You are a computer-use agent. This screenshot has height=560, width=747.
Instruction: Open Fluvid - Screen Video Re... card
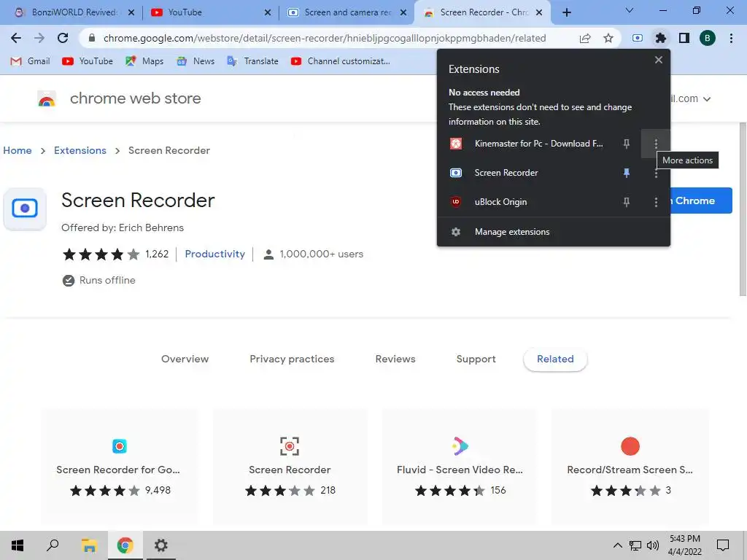coord(460,467)
